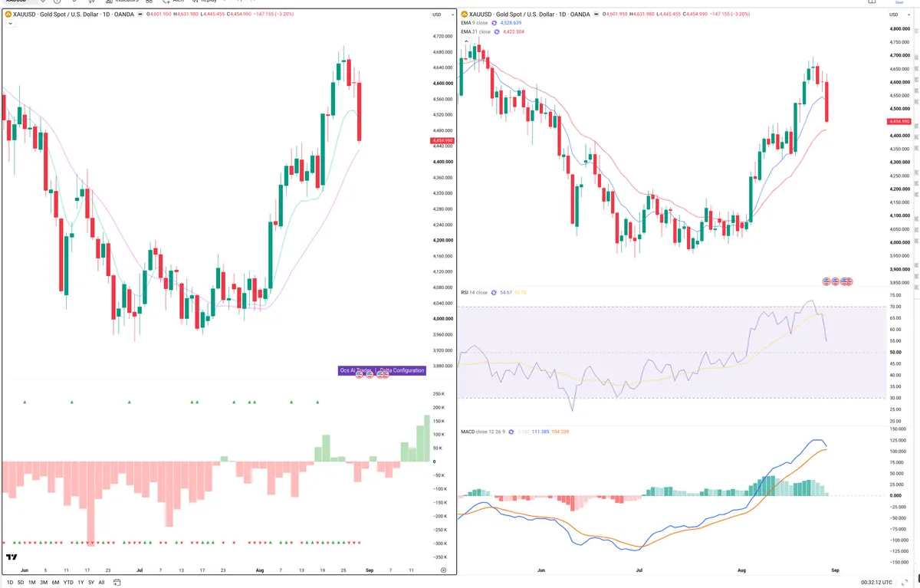The image size is (920, 588).
Task: Click the MACD value 111.389
Action: click(541, 432)
